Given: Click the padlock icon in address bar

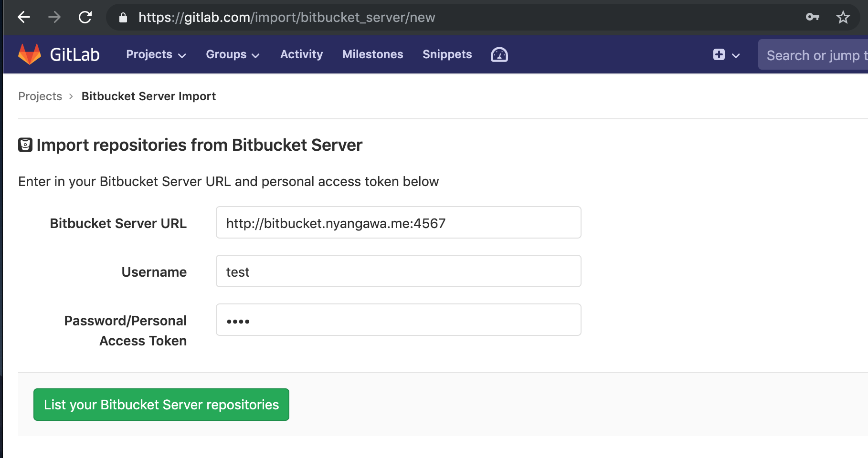Looking at the screenshot, I should 123,18.
